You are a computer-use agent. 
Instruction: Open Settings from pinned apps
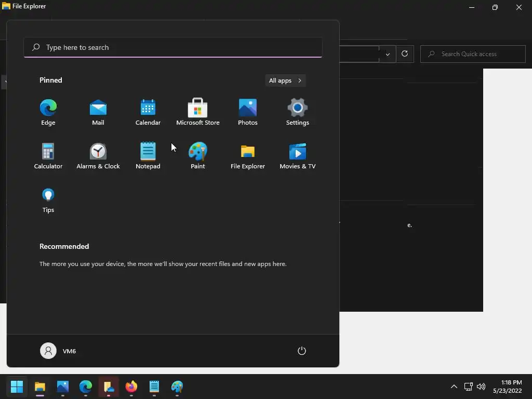[x=298, y=112]
